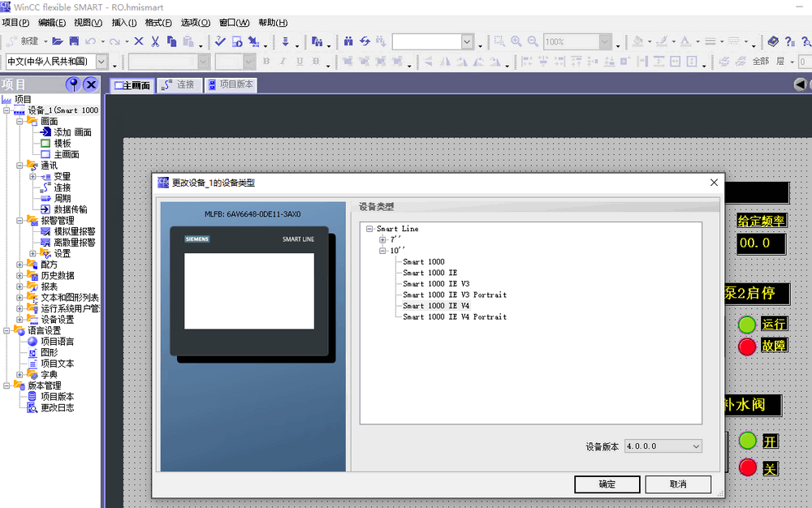Screen dimensions: 812x508
Task: Collapse the Smart Line tree node
Action: [x=369, y=229]
